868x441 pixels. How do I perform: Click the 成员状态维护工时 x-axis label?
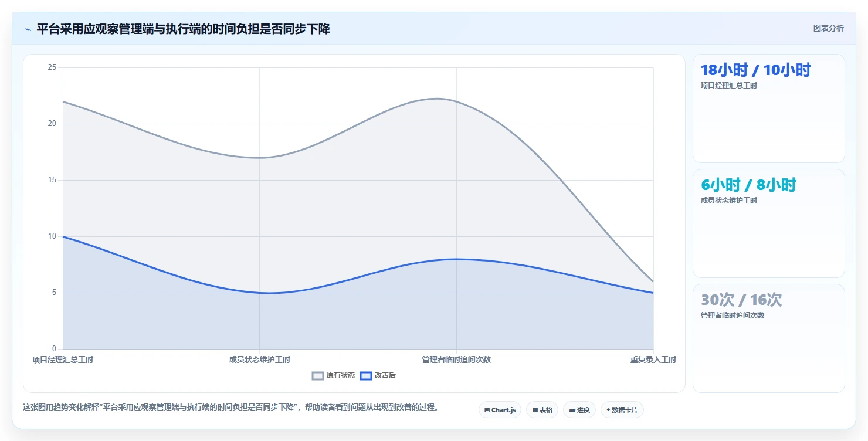pos(259,359)
